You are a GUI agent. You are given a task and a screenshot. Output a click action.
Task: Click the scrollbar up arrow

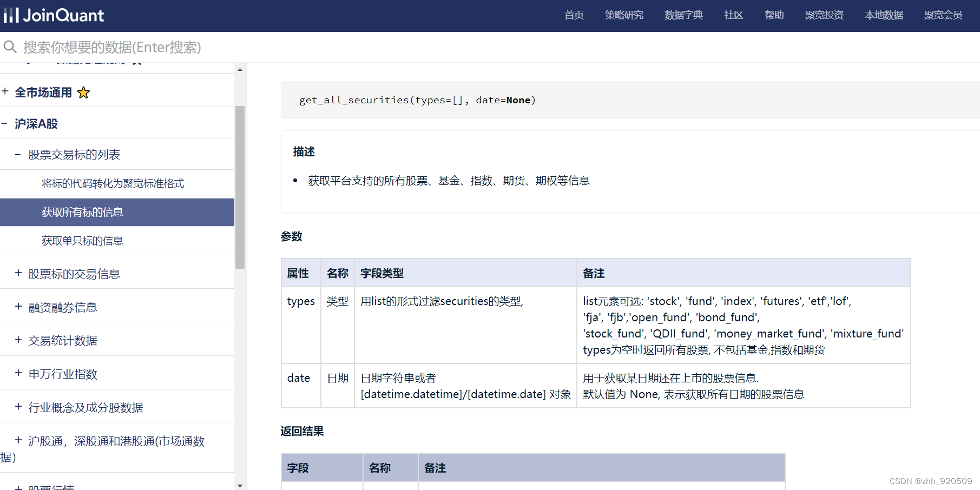[x=240, y=68]
